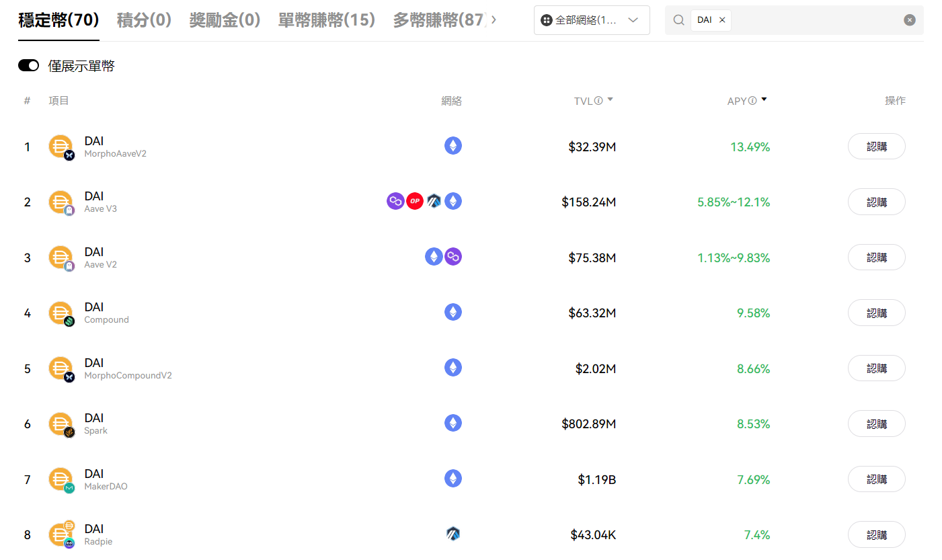Click Arbitrum network icon in Radpie row
The image size is (942, 560).
click(453, 534)
